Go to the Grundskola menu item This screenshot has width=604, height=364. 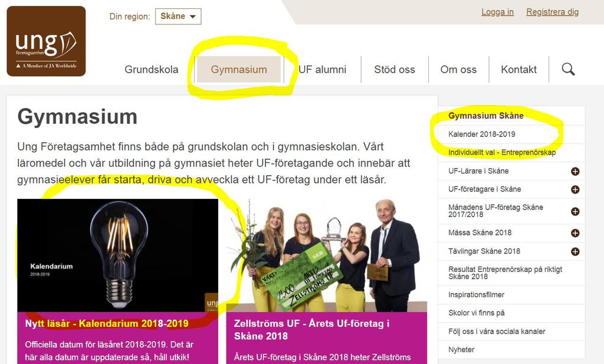point(152,70)
